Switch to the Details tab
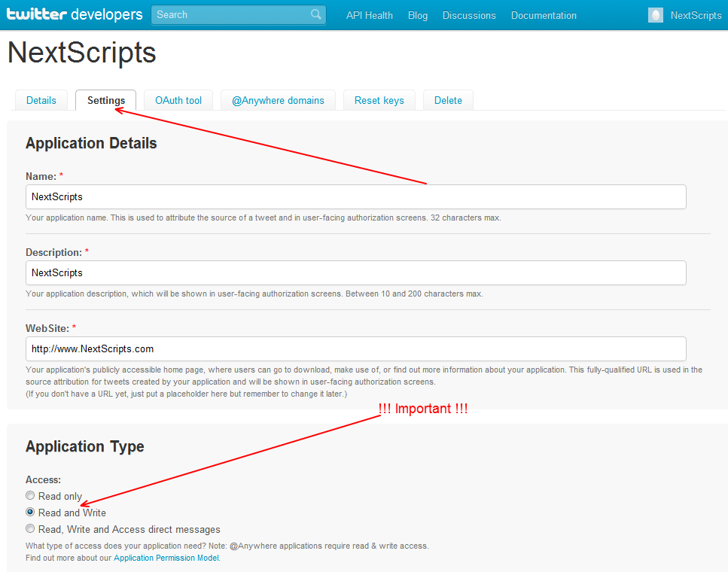The height and width of the screenshot is (572, 728). (x=41, y=100)
